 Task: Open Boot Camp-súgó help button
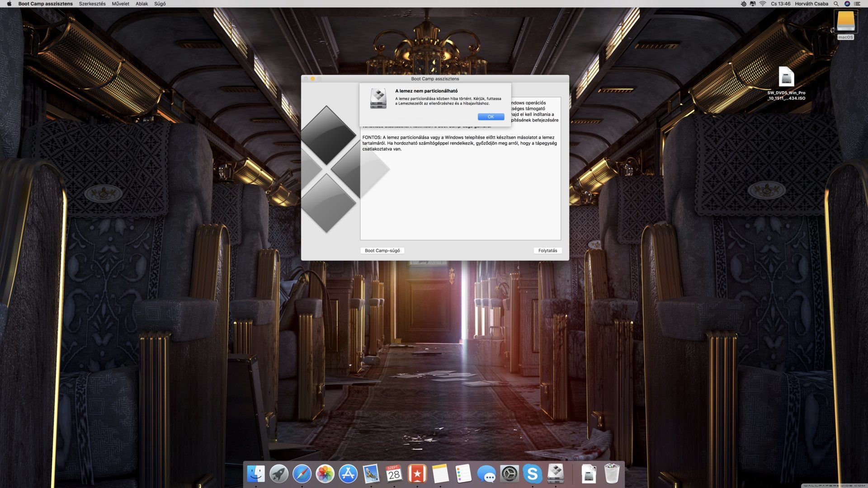[x=382, y=251]
